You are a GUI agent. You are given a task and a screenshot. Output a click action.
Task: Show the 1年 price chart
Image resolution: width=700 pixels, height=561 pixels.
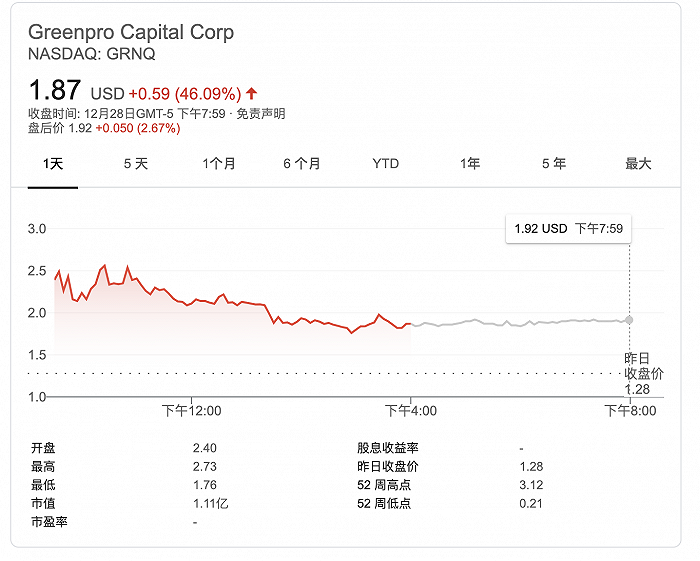click(x=470, y=163)
